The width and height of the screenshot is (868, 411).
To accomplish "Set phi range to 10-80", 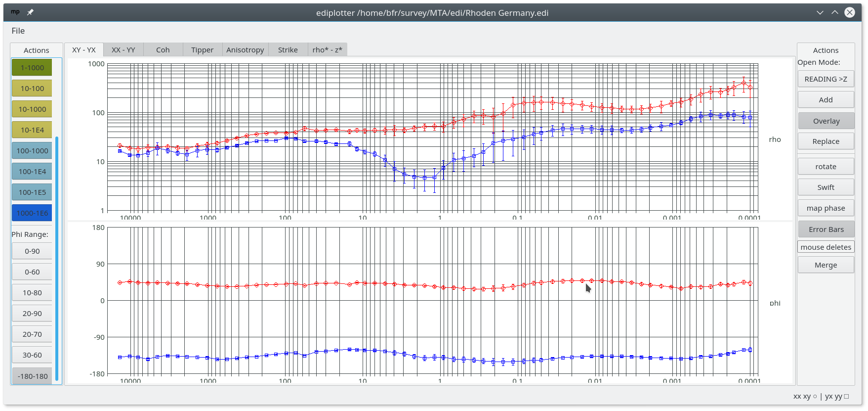I will [32, 293].
